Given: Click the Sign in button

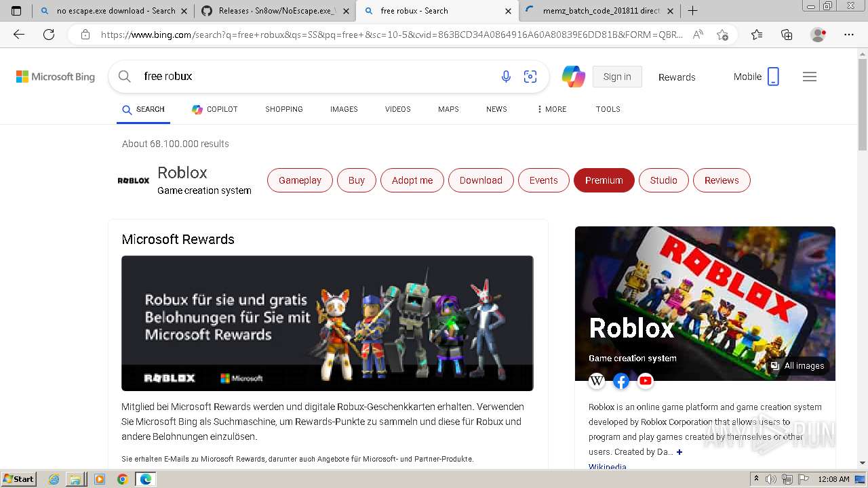Looking at the screenshot, I should (617, 77).
